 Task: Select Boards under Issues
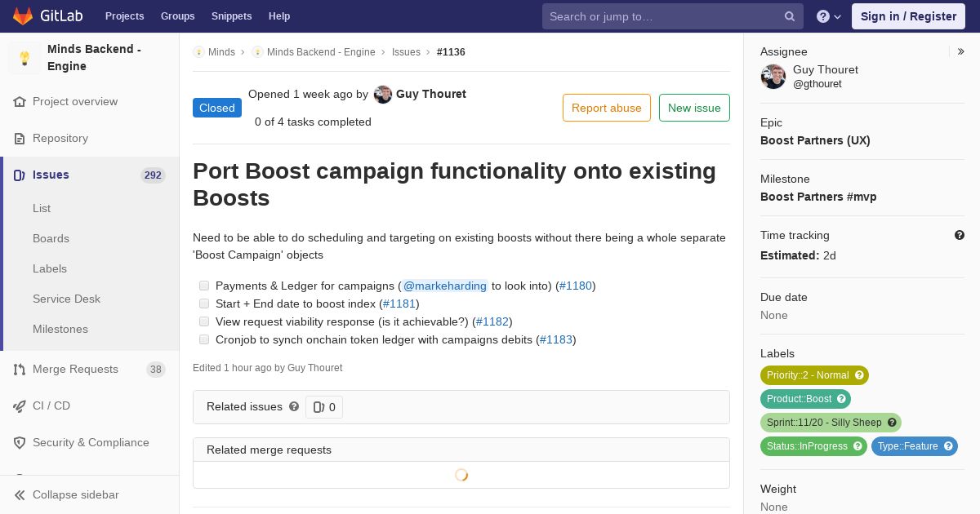[x=51, y=239]
